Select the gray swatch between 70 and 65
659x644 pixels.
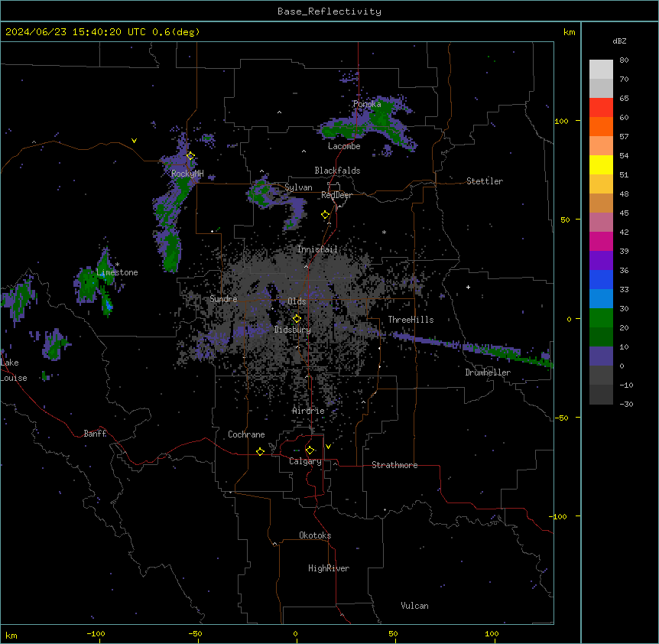pyautogui.click(x=601, y=88)
